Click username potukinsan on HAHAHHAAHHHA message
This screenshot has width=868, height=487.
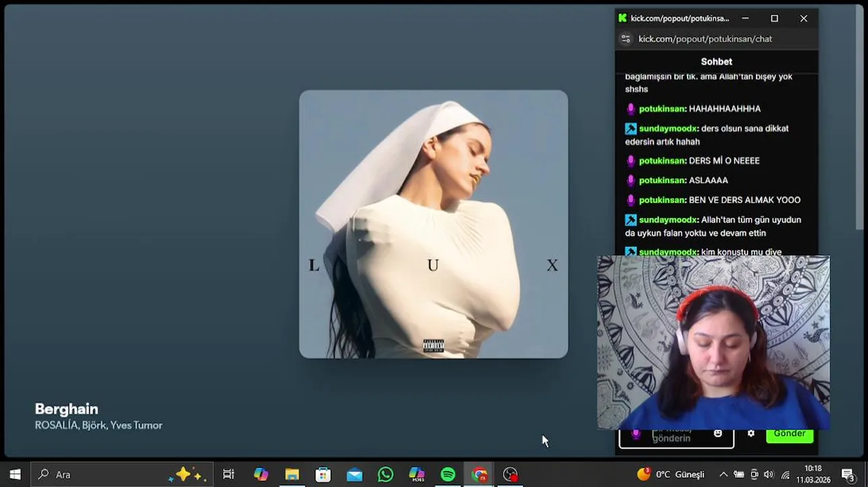point(662,109)
